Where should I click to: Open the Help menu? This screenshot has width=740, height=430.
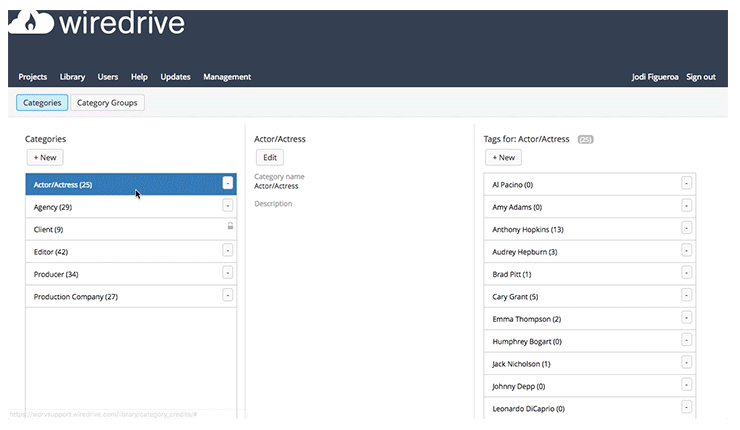point(139,77)
